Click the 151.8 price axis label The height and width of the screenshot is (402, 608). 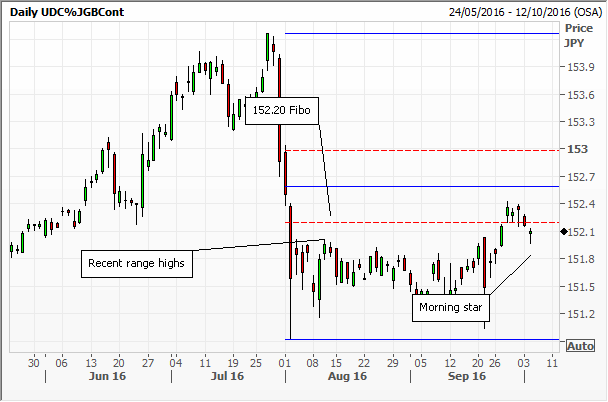click(x=581, y=259)
